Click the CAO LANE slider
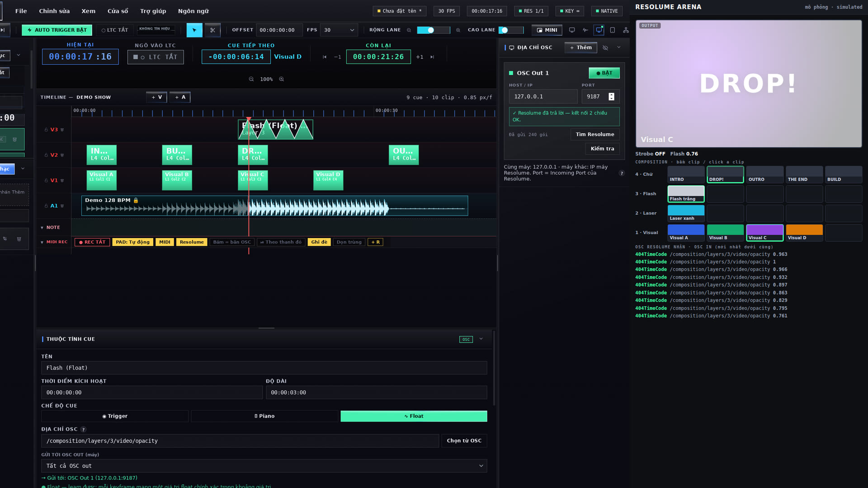Image resolution: width=868 pixels, height=488 pixels. [x=511, y=30]
